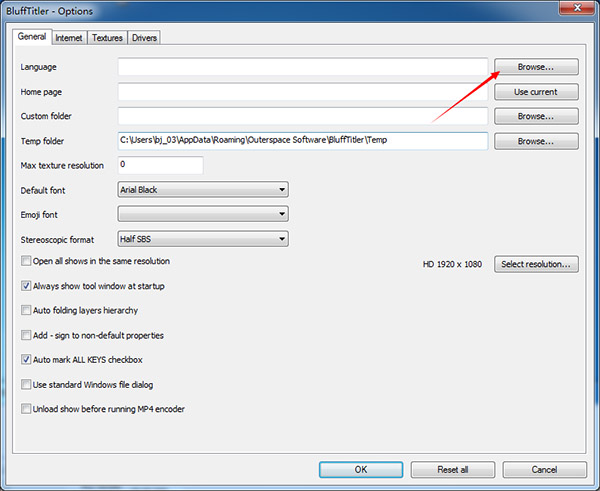Screen dimensions: 600x491
Task: Click inside the Home page field
Action: (x=302, y=92)
